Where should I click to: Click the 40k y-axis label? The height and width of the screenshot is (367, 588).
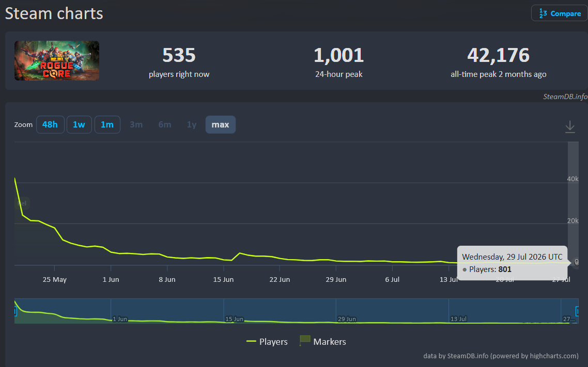pos(572,179)
